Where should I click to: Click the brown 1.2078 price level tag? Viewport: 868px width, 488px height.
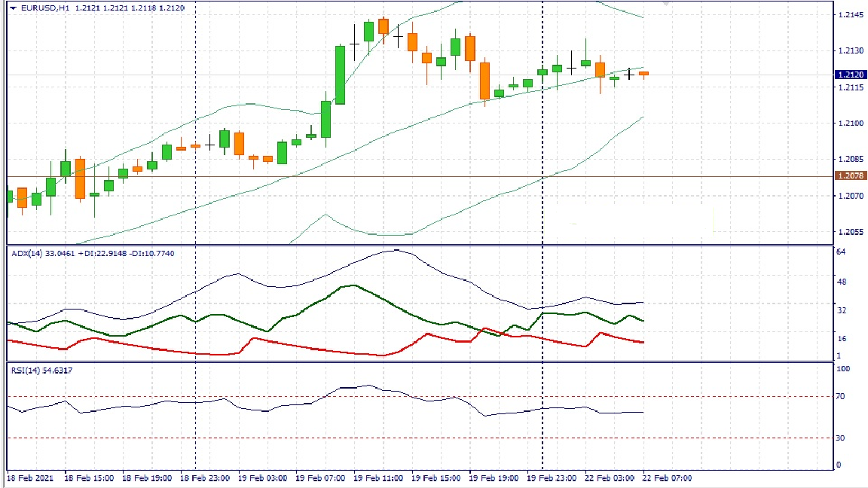[x=851, y=176]
